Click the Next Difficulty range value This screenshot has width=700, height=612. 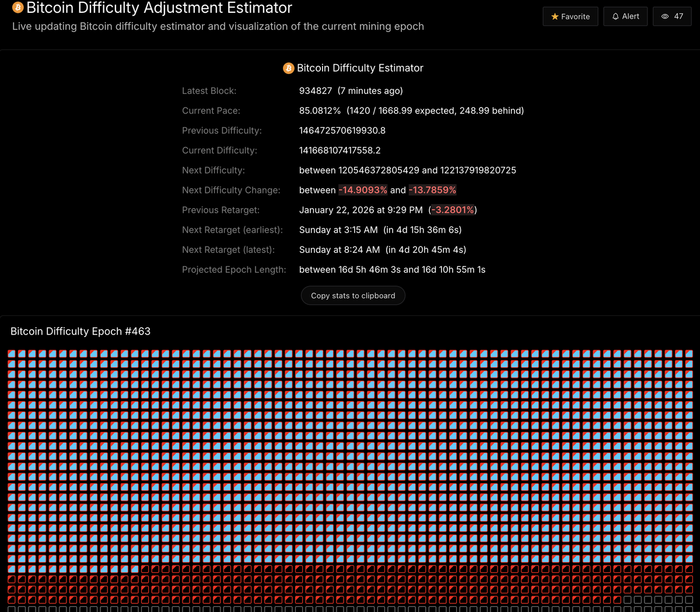point(408,170)
